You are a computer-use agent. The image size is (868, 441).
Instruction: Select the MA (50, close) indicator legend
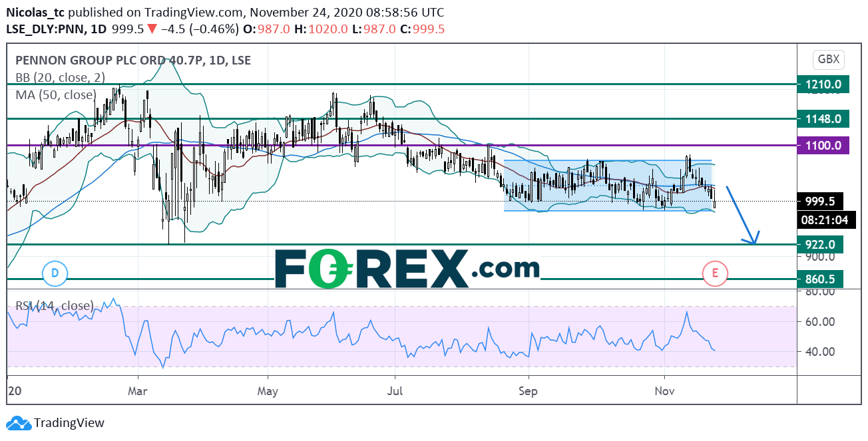56,94
